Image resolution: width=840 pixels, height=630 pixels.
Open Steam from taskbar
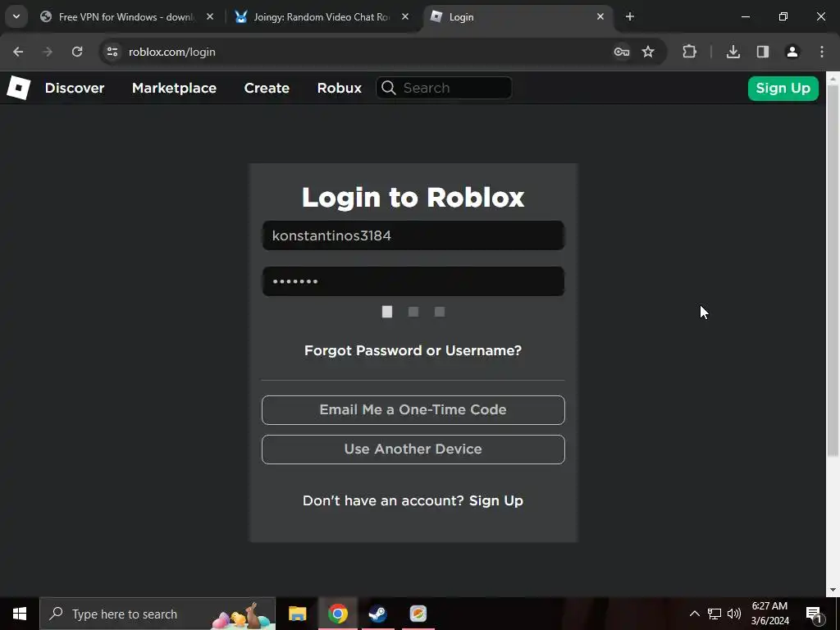tap(377, 614)
